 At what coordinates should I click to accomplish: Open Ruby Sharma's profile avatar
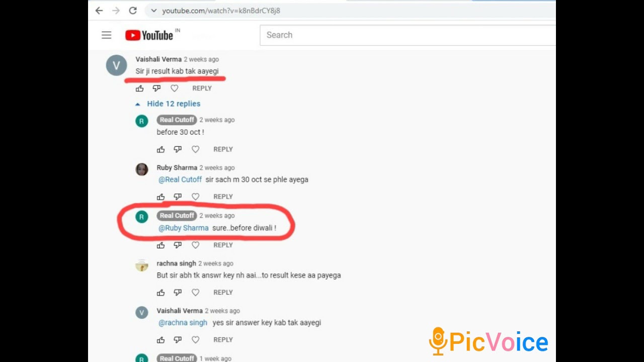[x=142, y=169]
